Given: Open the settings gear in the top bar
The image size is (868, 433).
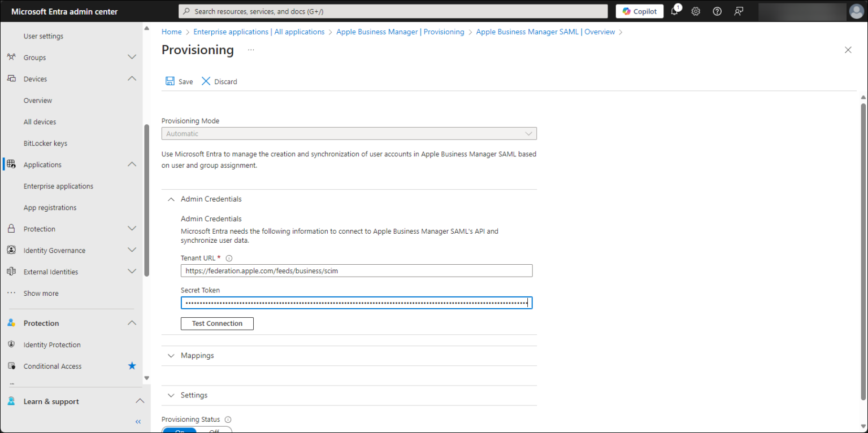Looking at the screenshot, I should 696,11.
